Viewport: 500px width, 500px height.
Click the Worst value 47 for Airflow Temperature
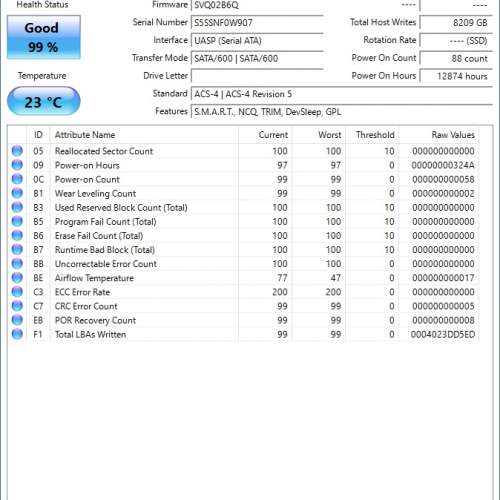(336, 278)
